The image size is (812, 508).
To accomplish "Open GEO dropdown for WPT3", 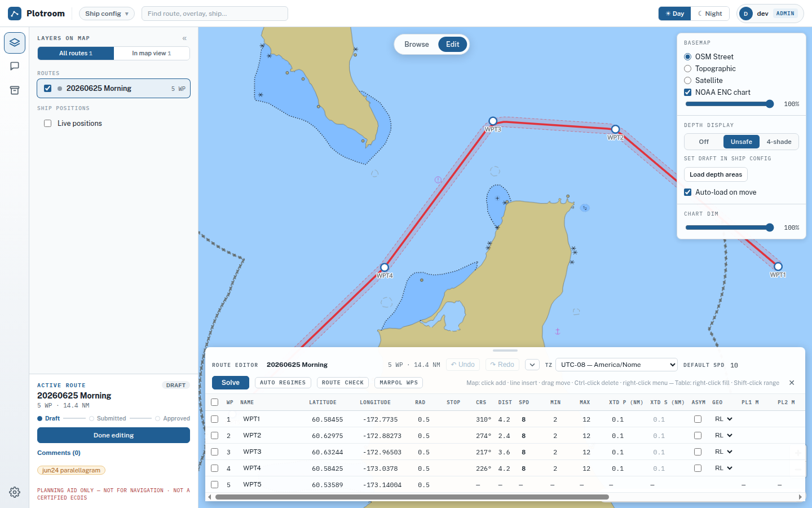I will click(723, 452).
